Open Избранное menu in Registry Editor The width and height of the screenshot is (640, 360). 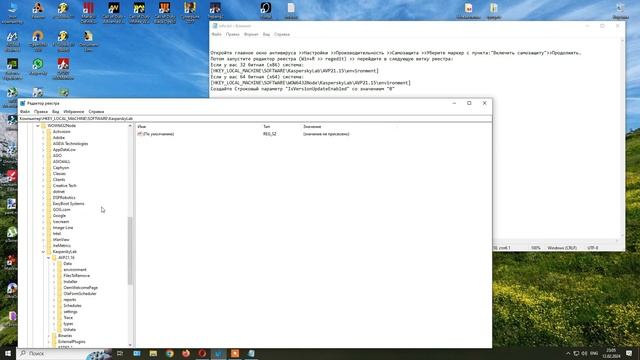(73, 111)
